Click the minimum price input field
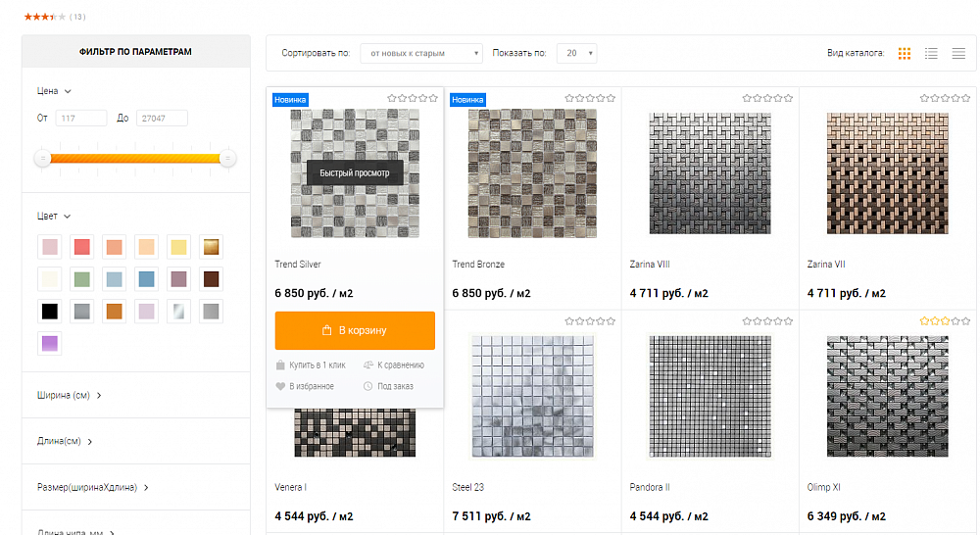Viewport: 980px width, 535px height. (x=81, y=119)
